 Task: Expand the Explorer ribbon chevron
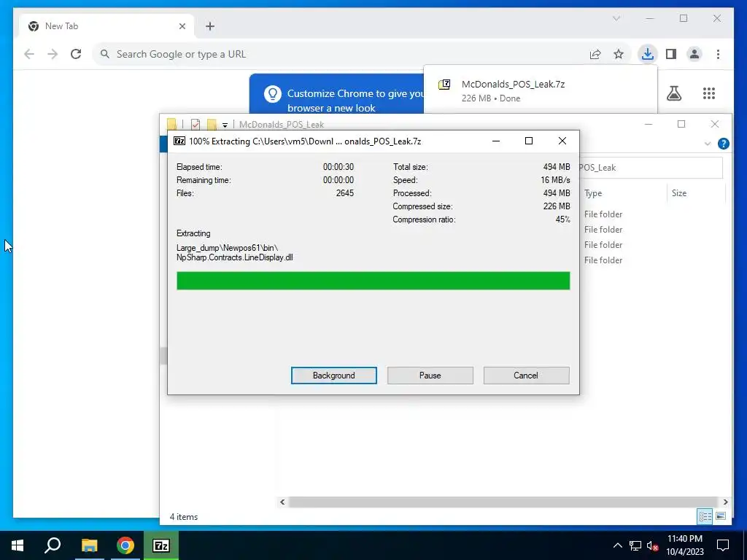(x=708, y=144)
